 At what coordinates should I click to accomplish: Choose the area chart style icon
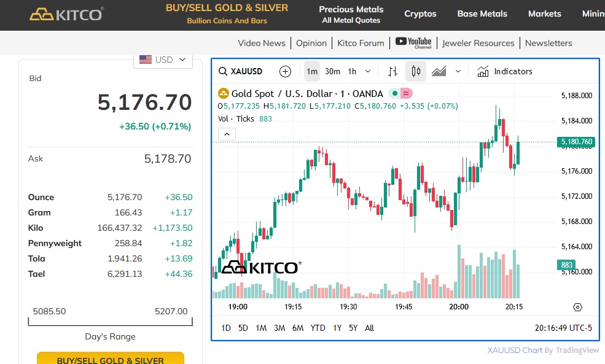click(439, 71)
